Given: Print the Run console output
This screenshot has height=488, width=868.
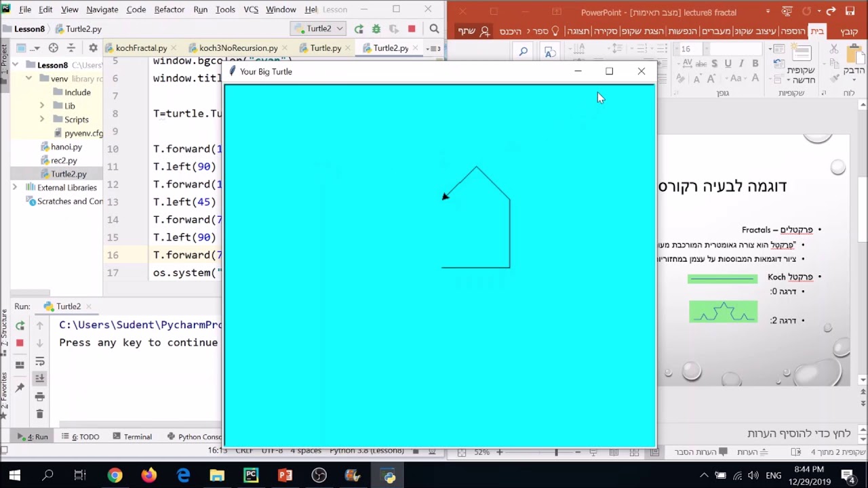Looking at the screenshot, I should point(39,396).
